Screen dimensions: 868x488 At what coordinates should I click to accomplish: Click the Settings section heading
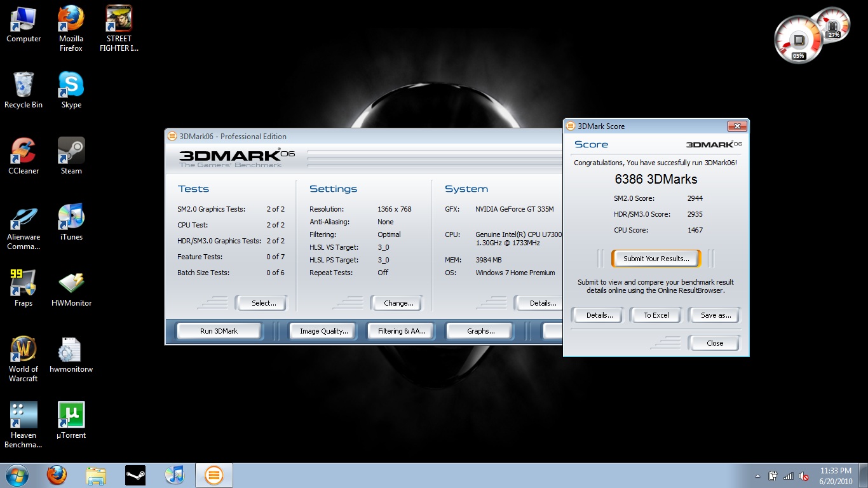click(x=333, y=189)
